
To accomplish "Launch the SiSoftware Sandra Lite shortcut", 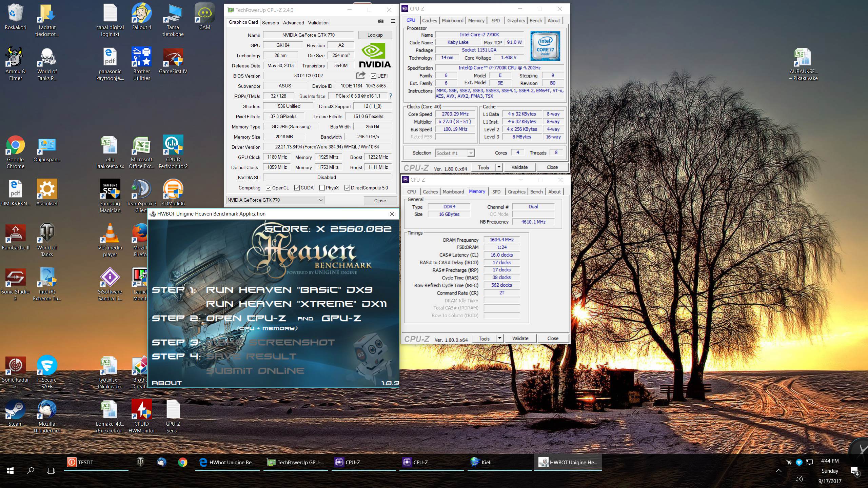I will (x=110, y=285).
